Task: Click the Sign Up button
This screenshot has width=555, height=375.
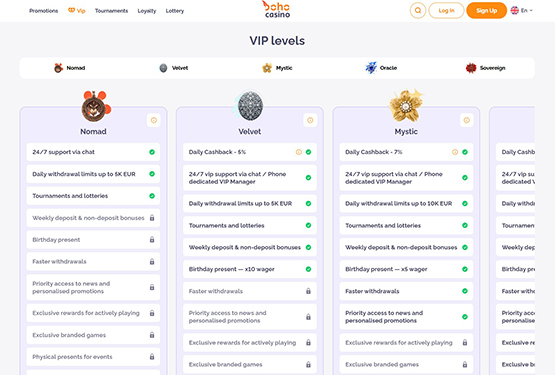Action: tap(486, 11)
